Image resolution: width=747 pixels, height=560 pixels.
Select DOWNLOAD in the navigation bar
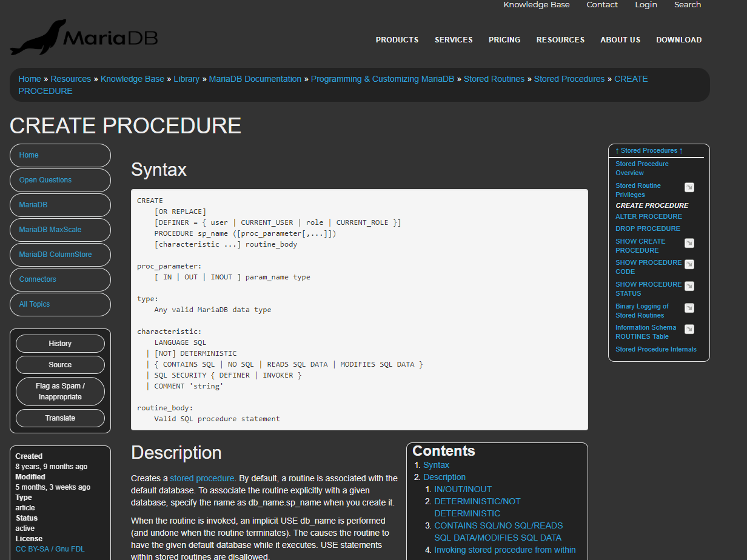point(678,39)
